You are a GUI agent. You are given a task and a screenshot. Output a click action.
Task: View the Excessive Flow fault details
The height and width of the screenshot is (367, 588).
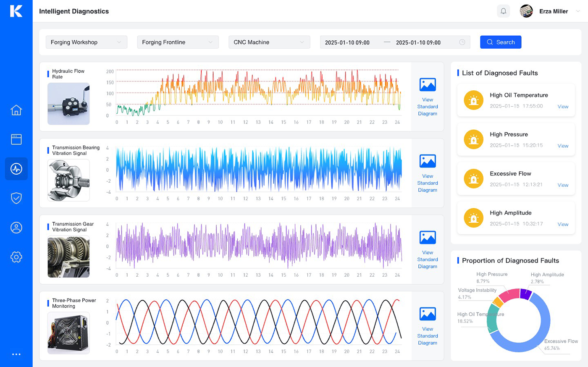[x=563, y=185]
